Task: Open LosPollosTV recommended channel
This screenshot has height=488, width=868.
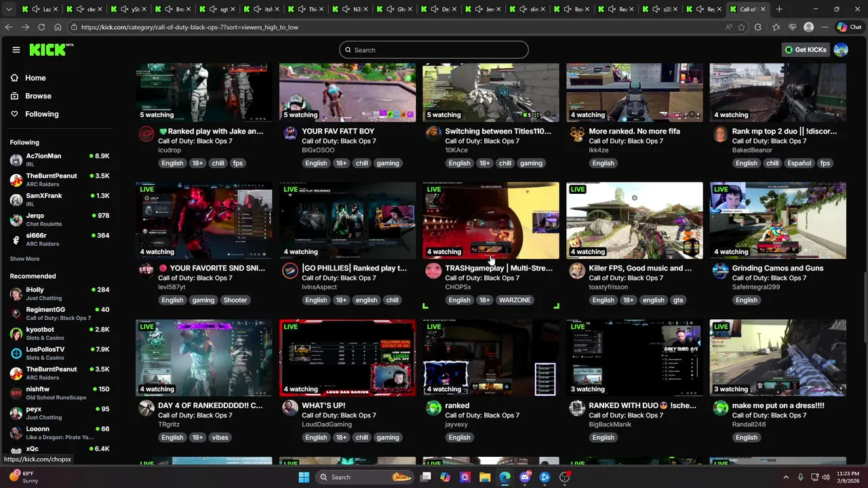Action: (60, 353)
